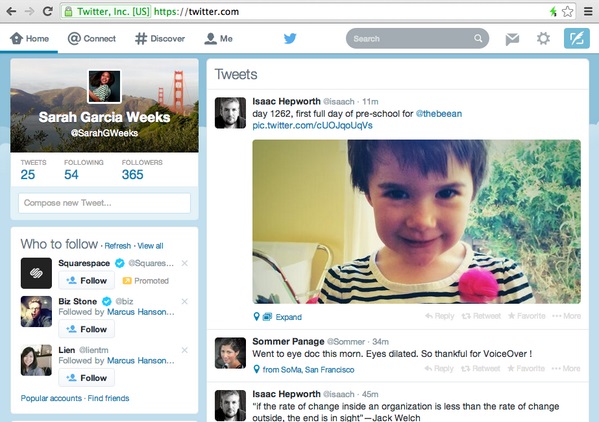Image resolution: width=599 pixels, height=422 pixels.
Task: Open Popular accounts link
Action: (51, 398)
